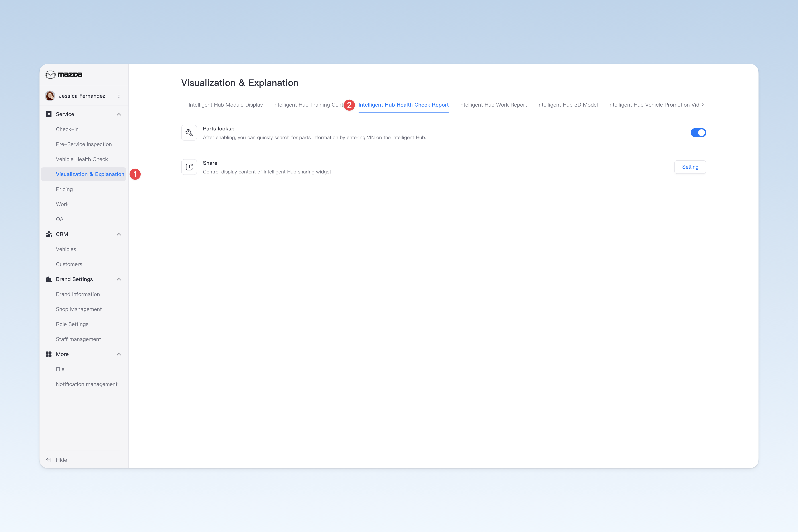Click the Service section icon
Screen dimensions: 798x532
tap(49, 114)
